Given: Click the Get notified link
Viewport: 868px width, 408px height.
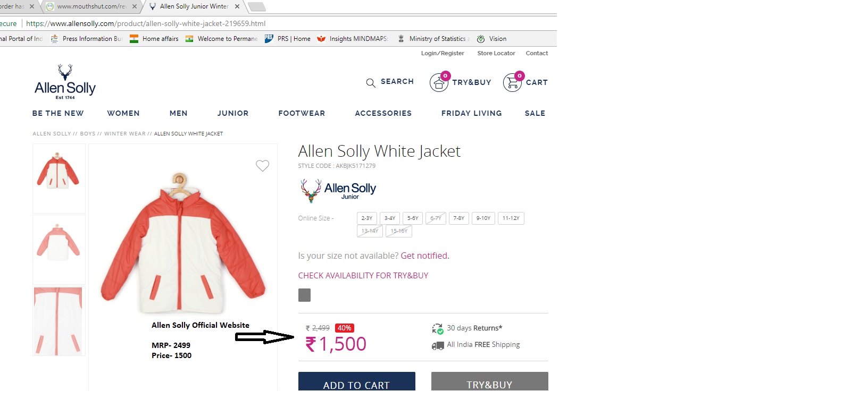Looking at the screenshot, I should click(x=425, y=256).
